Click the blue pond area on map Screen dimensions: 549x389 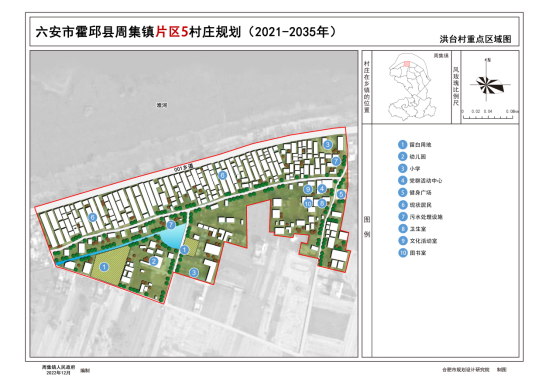(172, 236)
